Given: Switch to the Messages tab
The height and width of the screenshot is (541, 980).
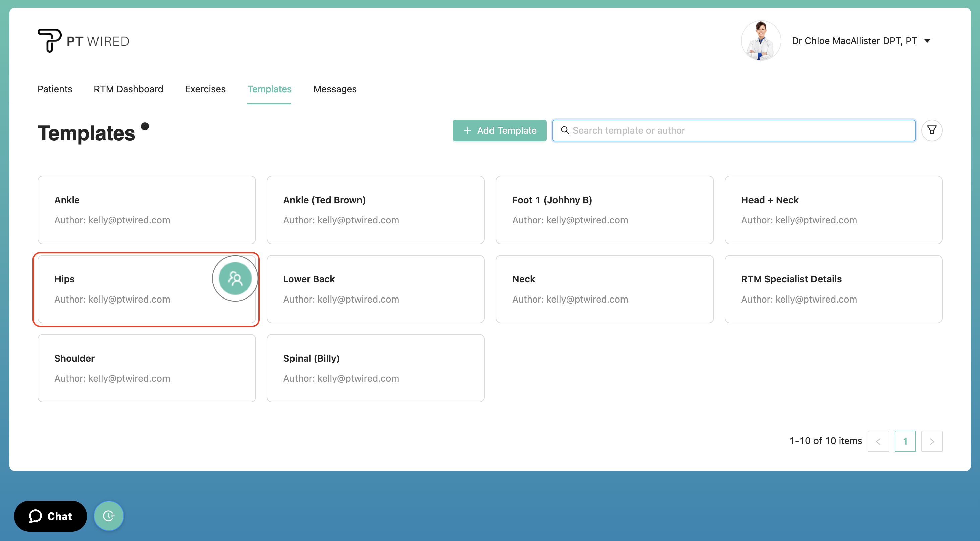Looking at the screenshot, I should click(x=335, y=89).
